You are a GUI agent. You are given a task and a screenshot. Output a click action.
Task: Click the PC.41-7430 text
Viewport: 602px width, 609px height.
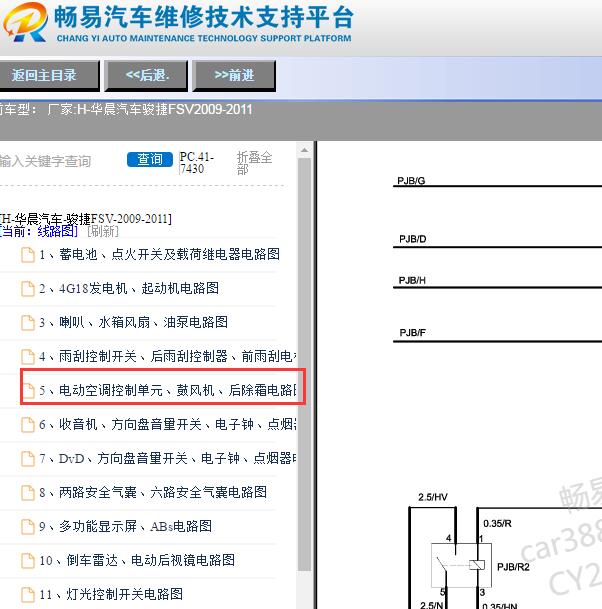(x=197, y=163)
